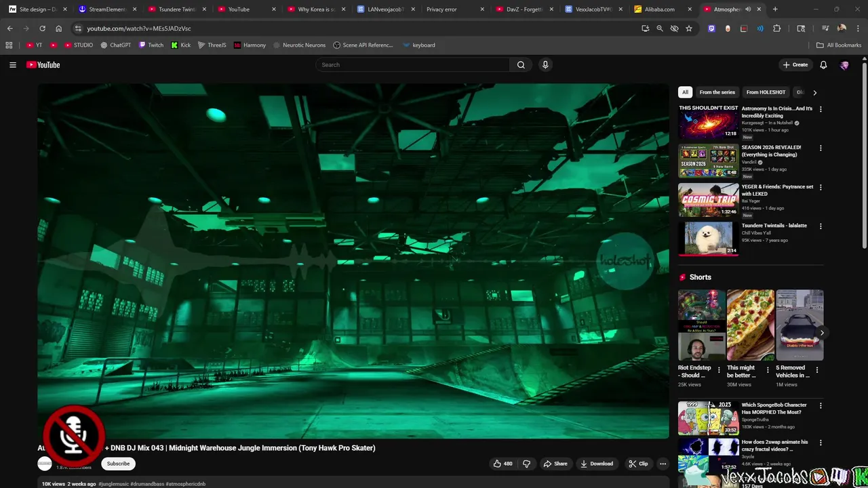Open options for SEASON 2026 REVEALED video

(x=821, y=148)
